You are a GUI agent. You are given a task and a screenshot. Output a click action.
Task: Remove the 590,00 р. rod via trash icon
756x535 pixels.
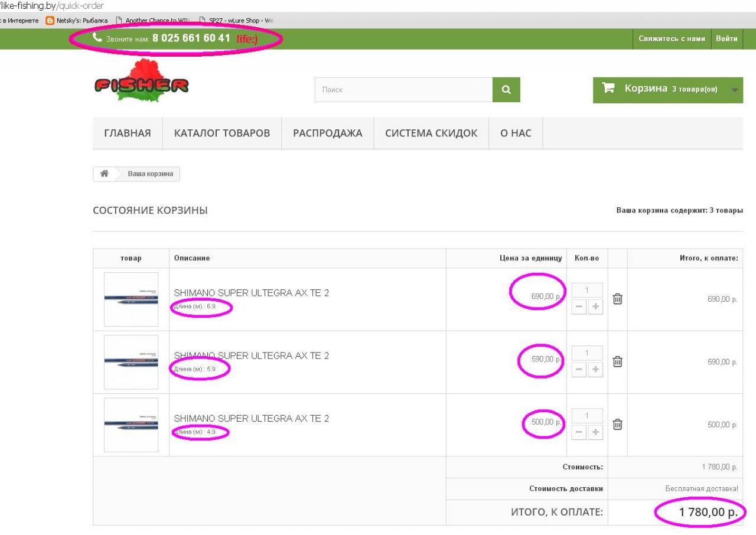click(617, 361)
